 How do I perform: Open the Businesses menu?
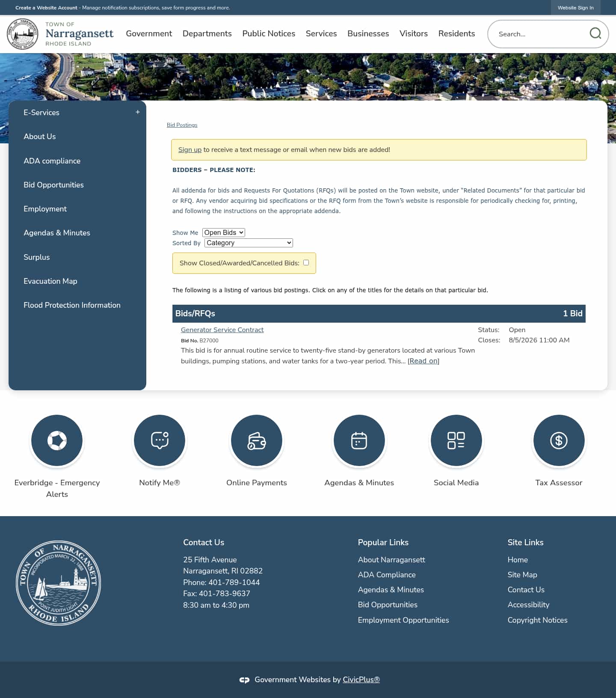[x=368, y=33]
